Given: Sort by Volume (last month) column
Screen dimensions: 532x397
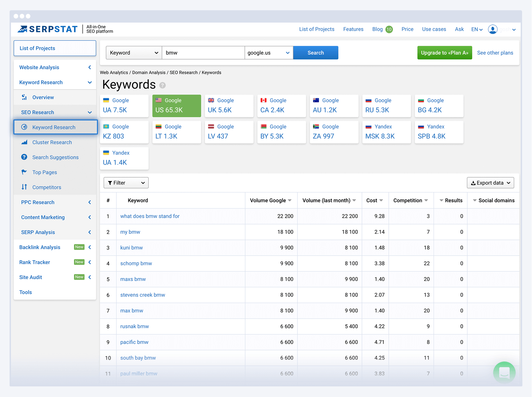Looking at the screenshot, I should click(329, 200).
